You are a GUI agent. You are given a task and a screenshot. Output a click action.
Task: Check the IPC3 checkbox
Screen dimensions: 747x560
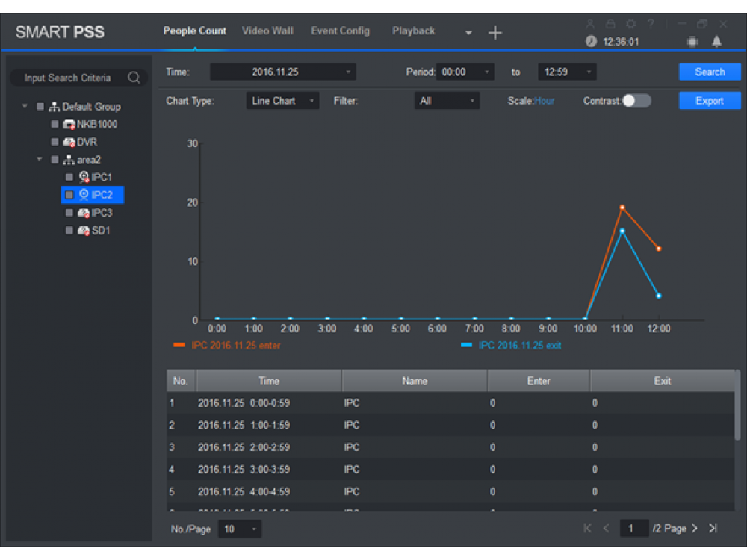(69, 213)
